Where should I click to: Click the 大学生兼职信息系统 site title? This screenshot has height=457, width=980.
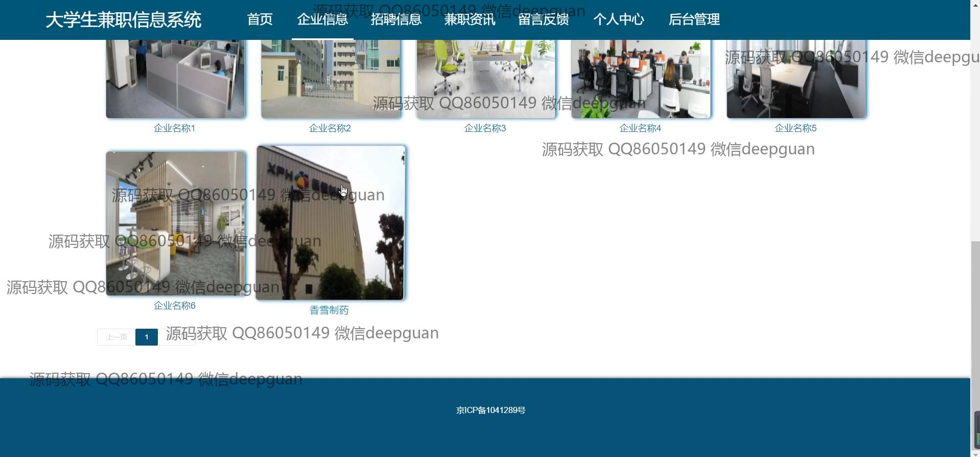tap(123, 20)
